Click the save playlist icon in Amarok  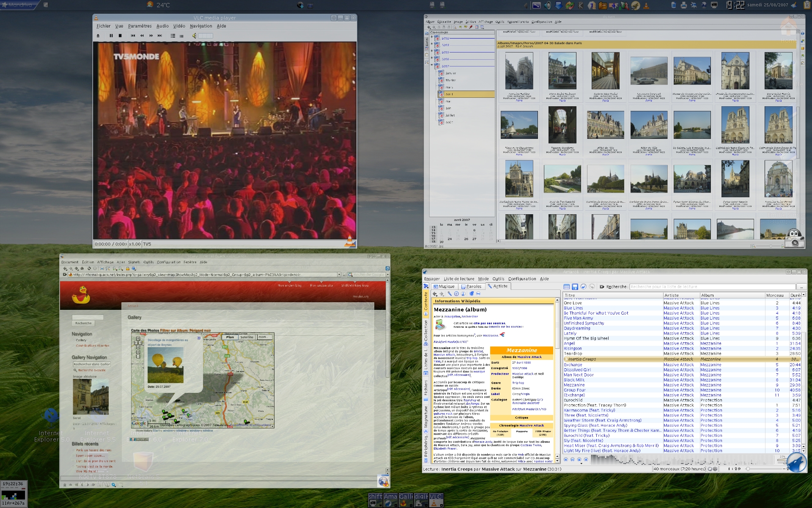click(x=575, y=287)
